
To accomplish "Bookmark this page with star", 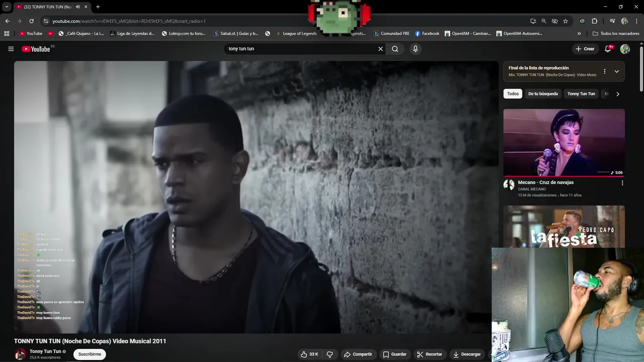I will tap(566, 21).
